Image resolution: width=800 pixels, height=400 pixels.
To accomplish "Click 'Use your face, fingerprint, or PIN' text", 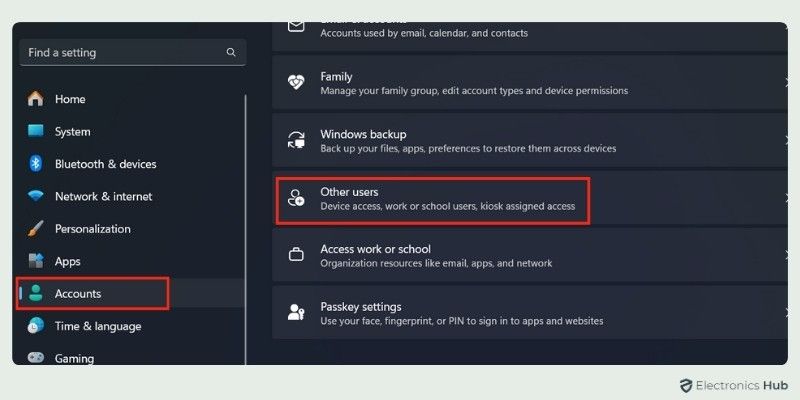I will (x=462, y=321).
